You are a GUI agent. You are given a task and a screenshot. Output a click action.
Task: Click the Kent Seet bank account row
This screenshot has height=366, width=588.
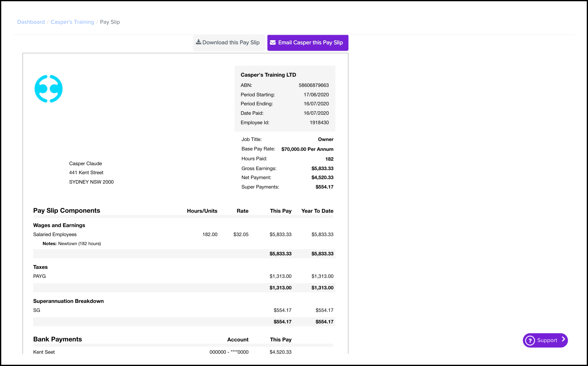click(44, 352)
